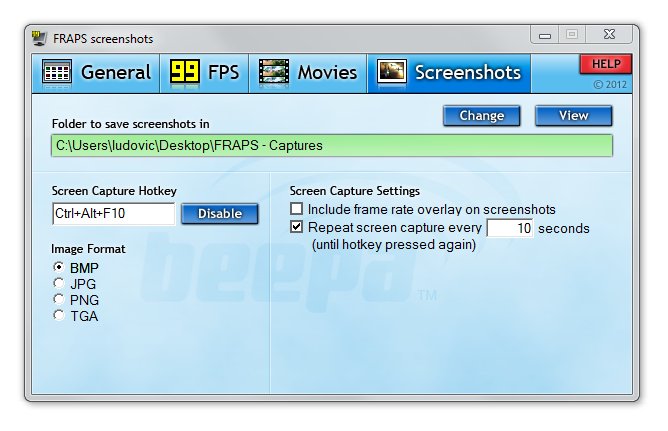Click the yellow 99 FPS counter icon
This screenshot has width=668, height=431.
[185, 71]
